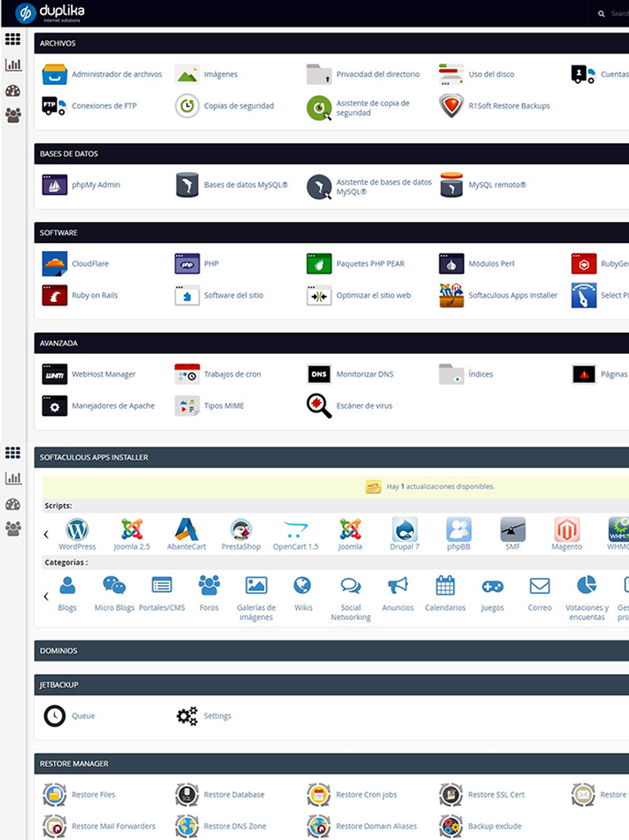Launch phpMy Admin database tool
The image size is (629, 840).
[x=54, y=185]
